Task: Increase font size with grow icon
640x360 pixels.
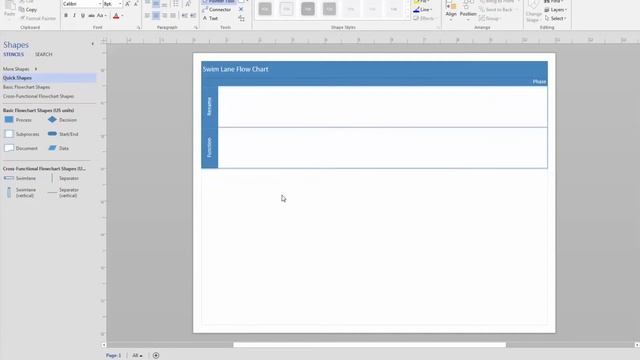Action: pos(128,4)
